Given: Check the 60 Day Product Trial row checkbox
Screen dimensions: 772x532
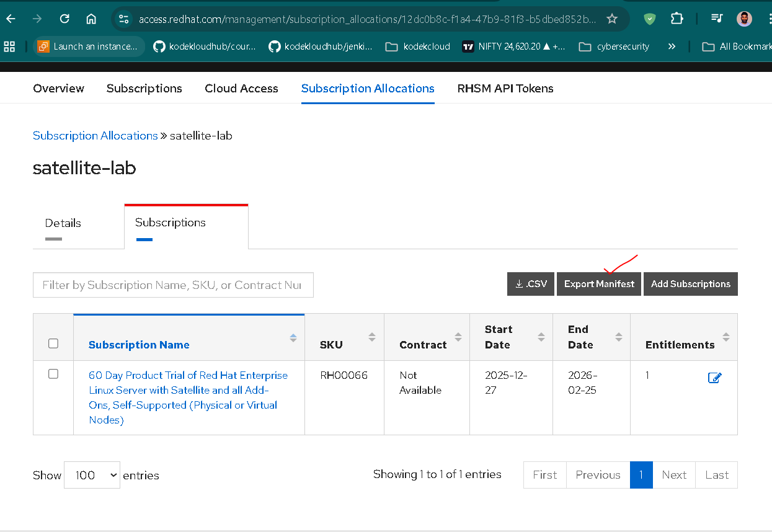Looking at the screenshot, I should [53, 374].
